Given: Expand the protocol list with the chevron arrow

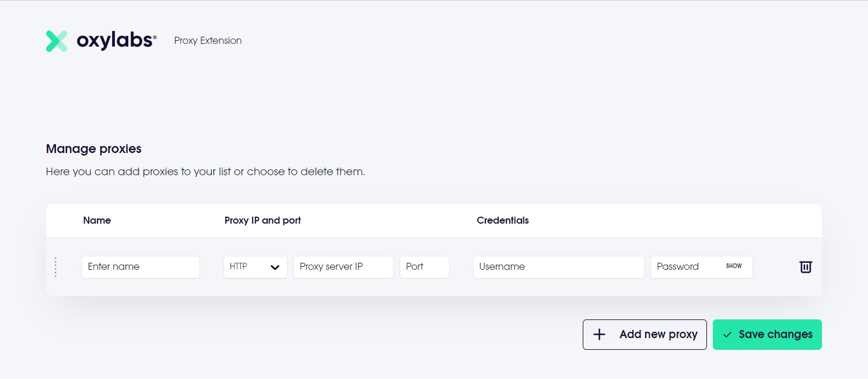Looking at the screenshot, I should pyautogui.click(x=275, y=267).
